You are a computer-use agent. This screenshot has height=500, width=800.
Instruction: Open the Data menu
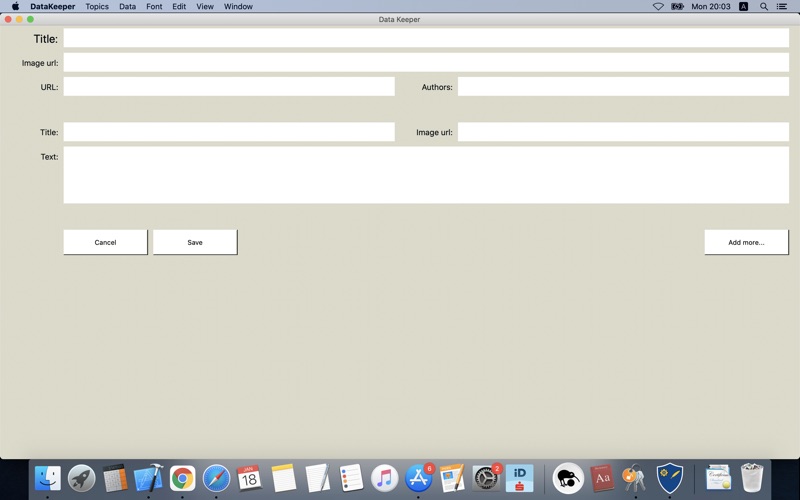point(128,7)
